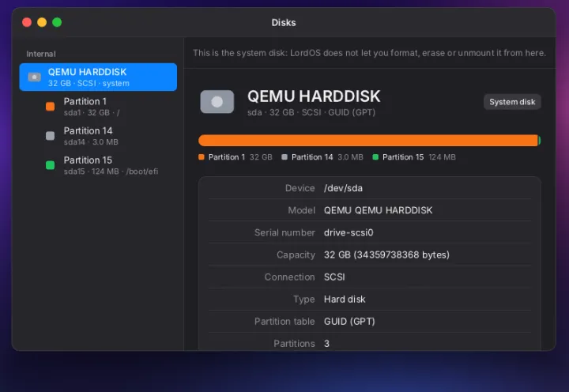The height and width of the screenshot is (392, 569).
Task: Click the large hard disk icon in header
Action: coord(217,102)
